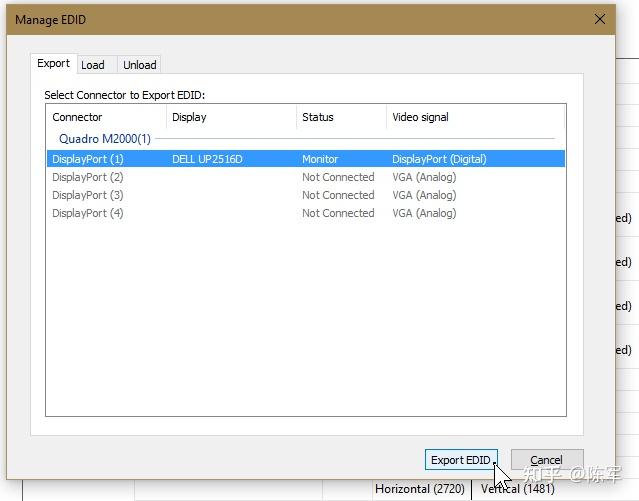The image size is (639, 501).
Task: Select the DisplayPort (1) connector row
Action: click(x=306, y=159)
